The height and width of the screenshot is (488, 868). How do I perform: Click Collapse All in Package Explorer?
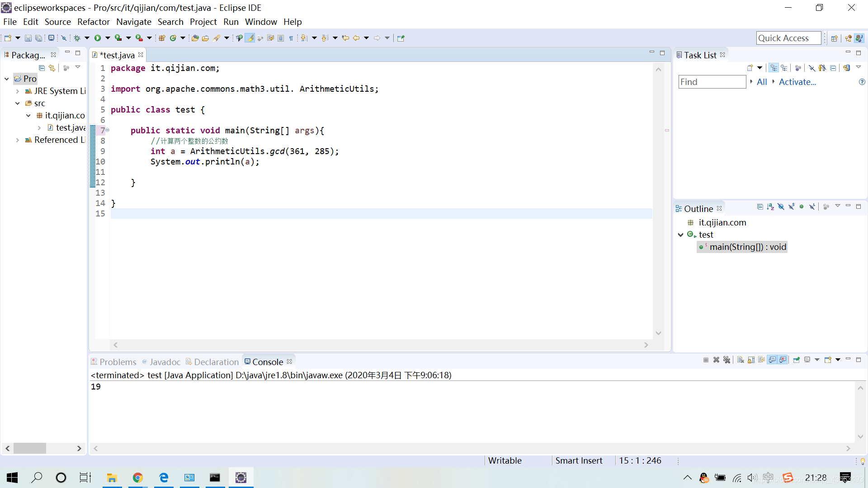click(x=42, y=68)
